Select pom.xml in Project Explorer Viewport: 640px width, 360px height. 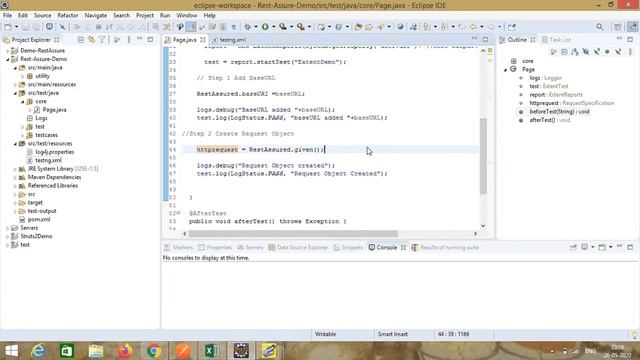(x=39, y=220)
